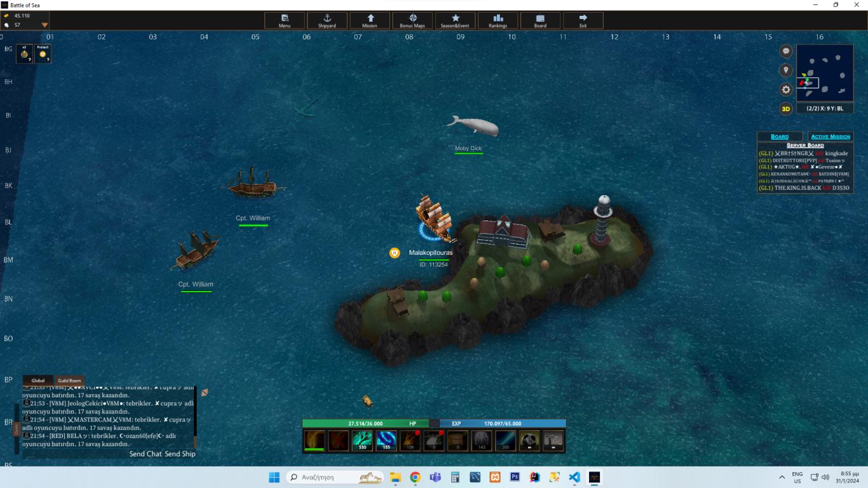Toggle the 3D view button

pos(786,109)
